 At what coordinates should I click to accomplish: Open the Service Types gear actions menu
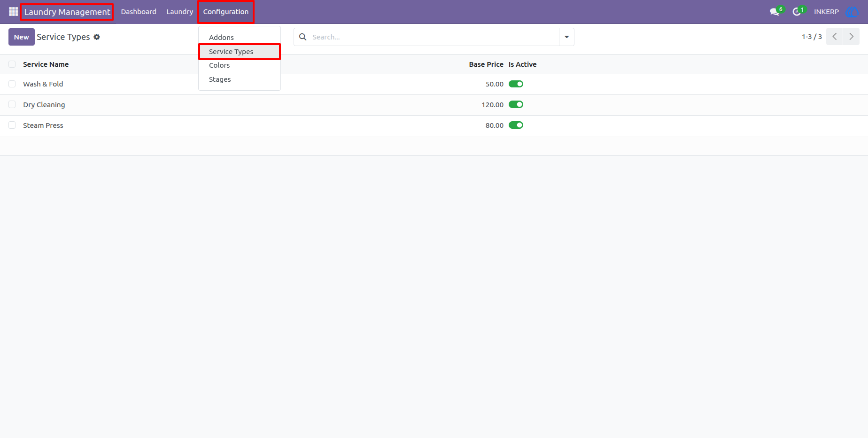97,37
